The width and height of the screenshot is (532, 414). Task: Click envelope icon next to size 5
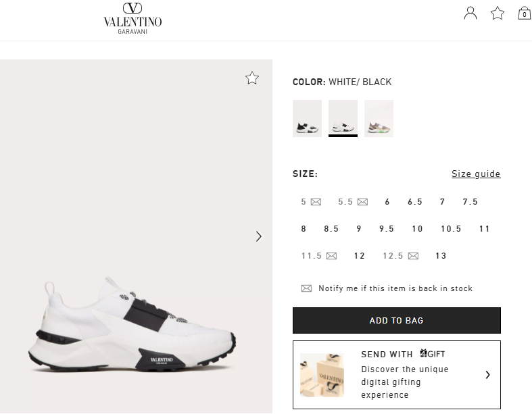coord(316,202)
